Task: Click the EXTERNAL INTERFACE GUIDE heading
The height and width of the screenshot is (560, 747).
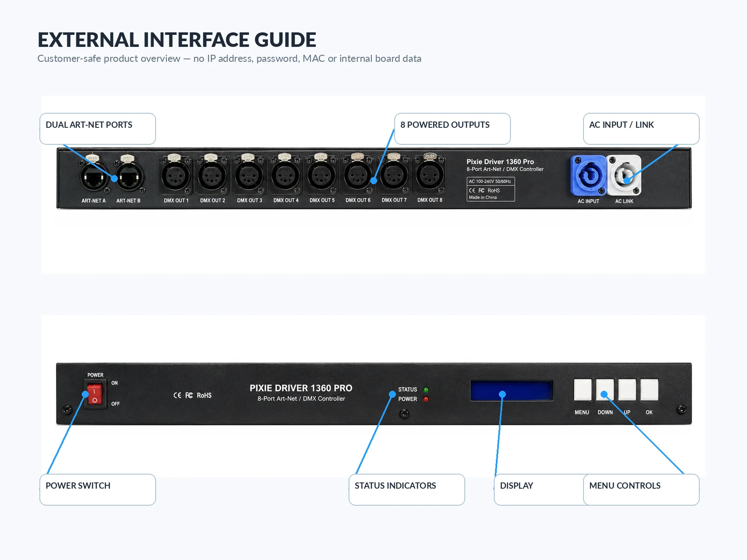Action: tap(177, 40)
